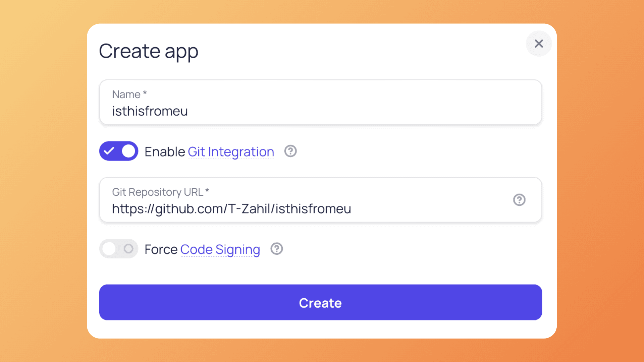
Task: Select the Name input containing isthisfromeu
Action: [320, 111]
